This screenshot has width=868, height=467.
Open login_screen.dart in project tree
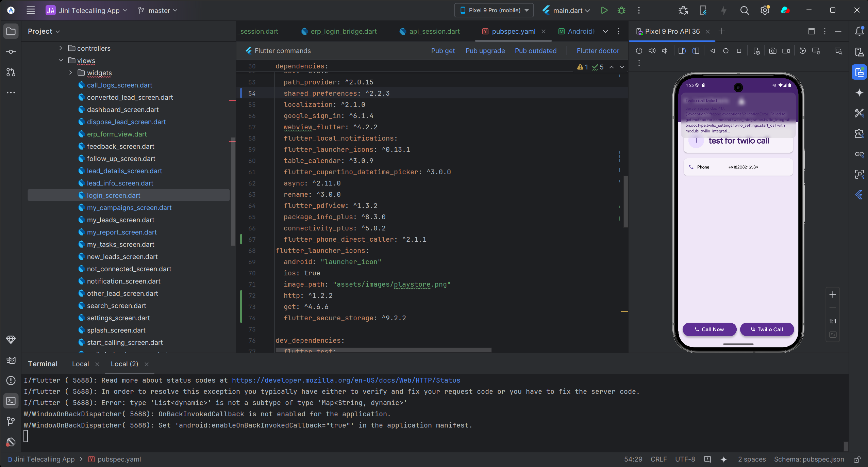(114, 195)
